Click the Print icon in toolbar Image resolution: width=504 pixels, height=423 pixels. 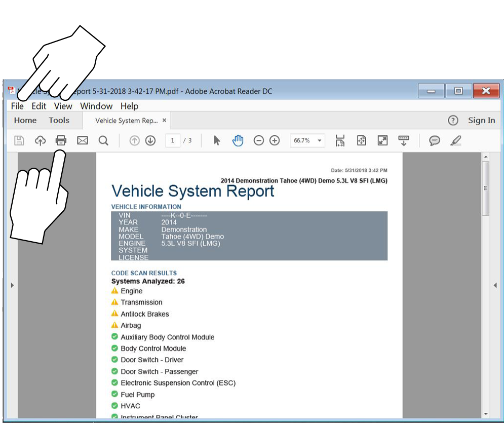(x=61, y=140)
